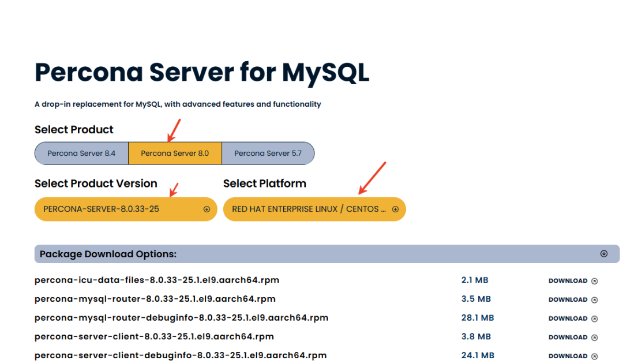Click the arrow icon in the platform dropdown
Image resolution: width=623 pixels, height=364 pixels.
395,209
